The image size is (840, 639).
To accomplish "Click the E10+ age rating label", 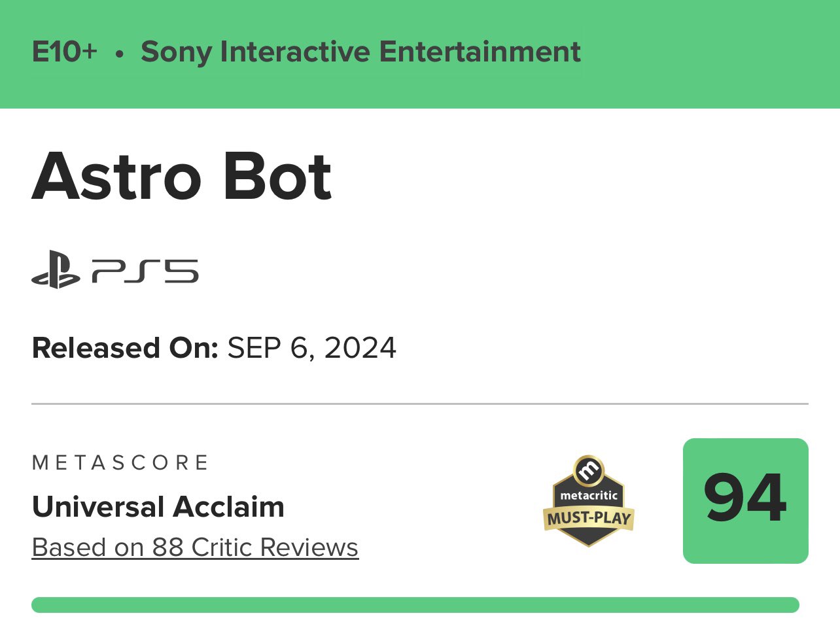I will click(64, 52).
